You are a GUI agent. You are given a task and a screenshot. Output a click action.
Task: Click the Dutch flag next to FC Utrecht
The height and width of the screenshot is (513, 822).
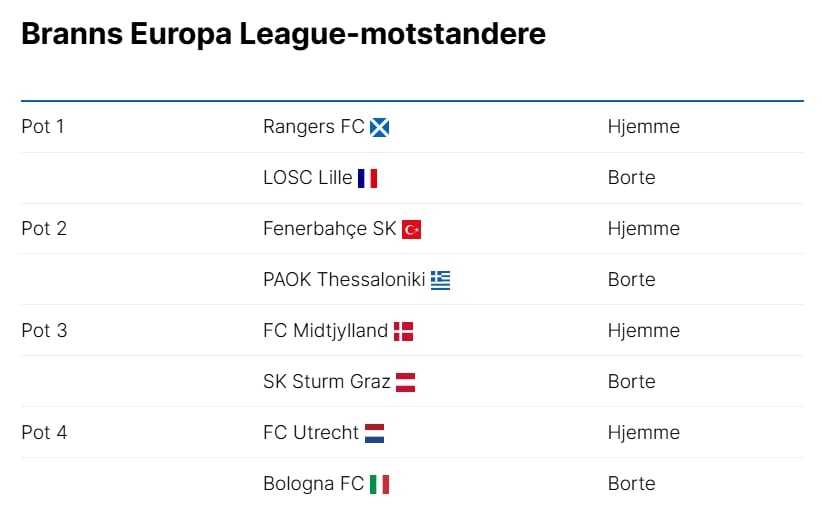(x=374, y=433)
